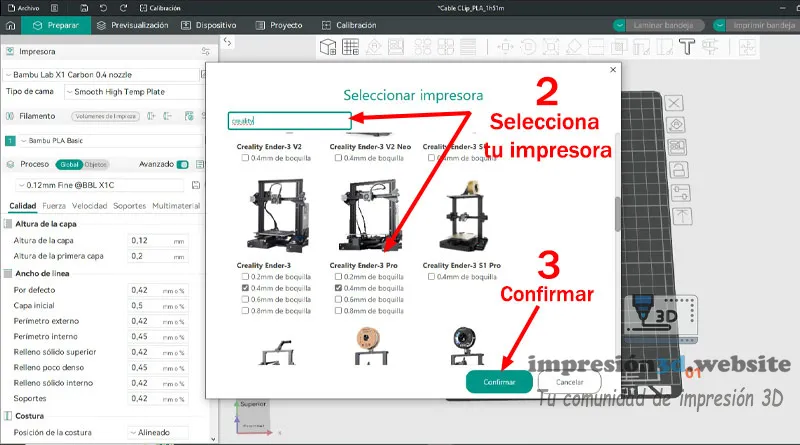
Task: Click the Confirmar button
Action: (x=499, y=382)
